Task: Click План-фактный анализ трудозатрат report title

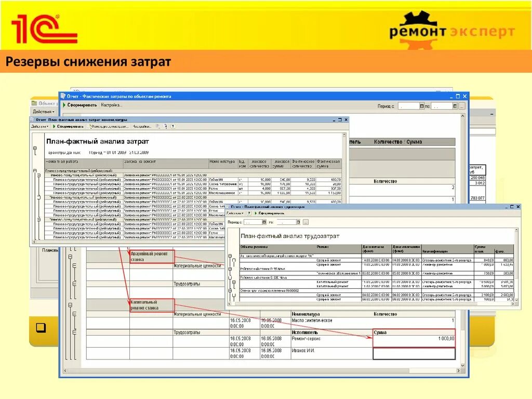Action: click(x=290, y=236)
